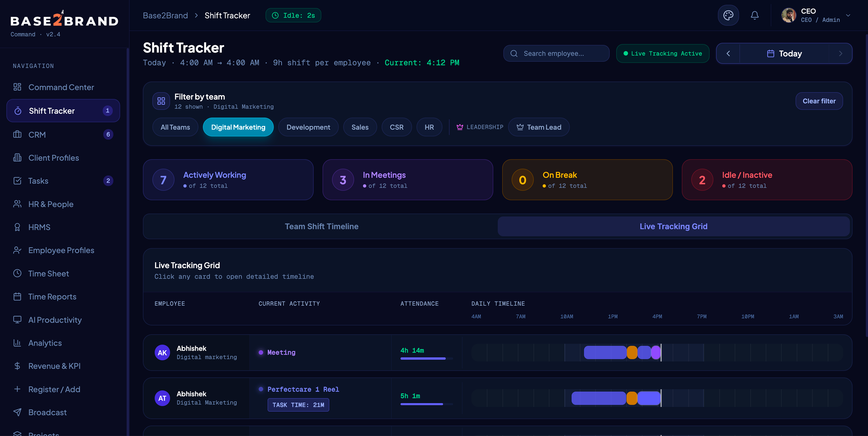The height and width of the screenshot is (436, 868).
Task: Open Analytics in the navigation
Action: tap(63, 343)
